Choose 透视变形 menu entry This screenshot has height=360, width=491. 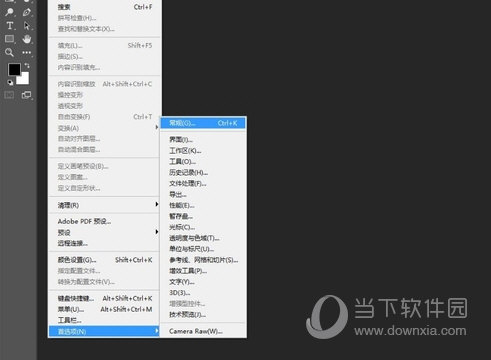point(105,106)
